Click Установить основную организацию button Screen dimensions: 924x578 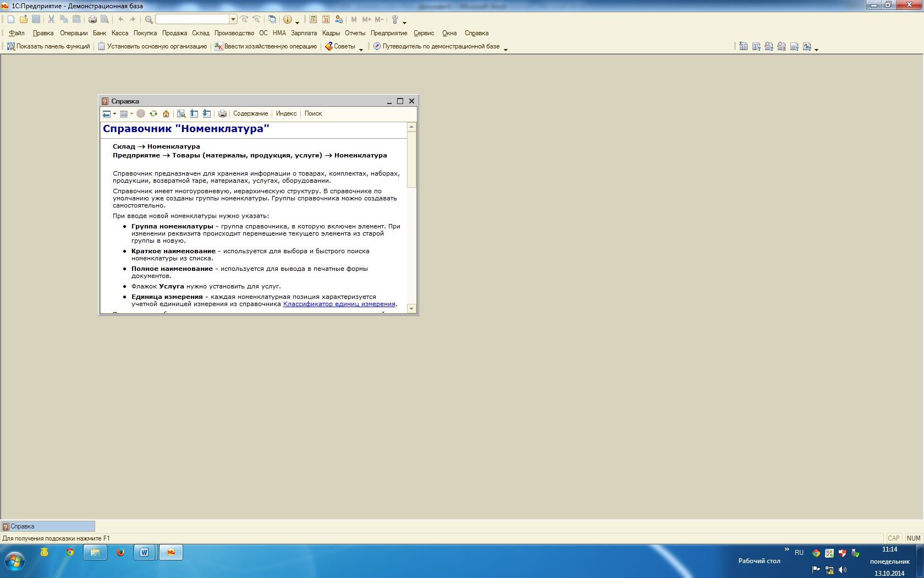coord(152,46)
